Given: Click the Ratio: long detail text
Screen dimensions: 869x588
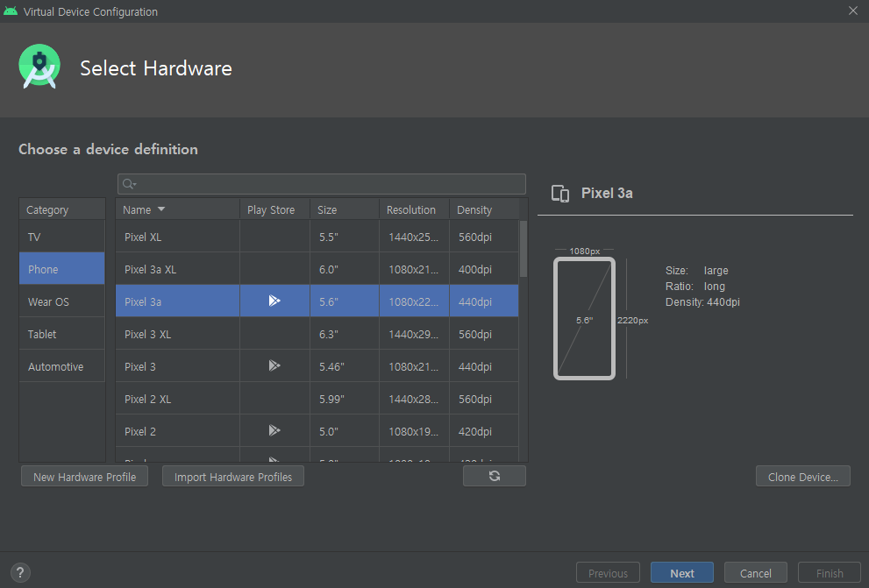Looking at the screenshot, I should (x=695, y=287).
